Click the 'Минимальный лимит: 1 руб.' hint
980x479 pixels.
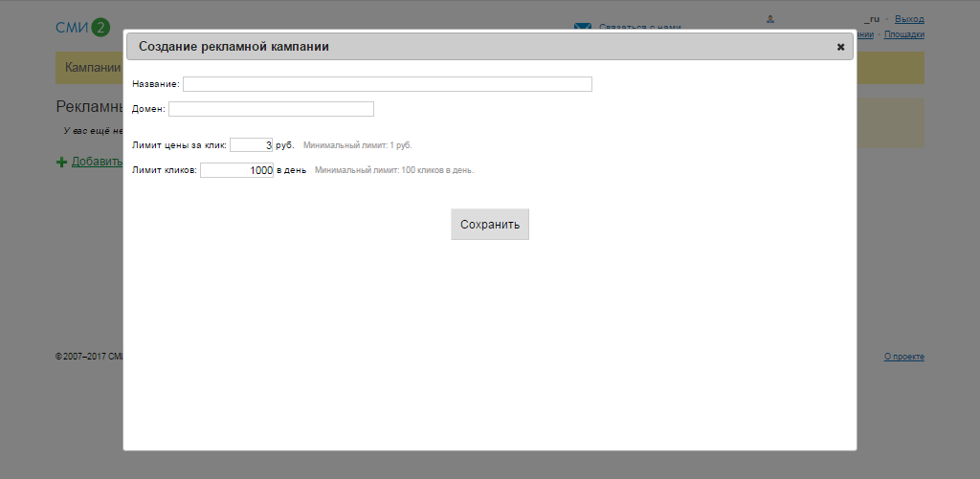pos(358,145)
